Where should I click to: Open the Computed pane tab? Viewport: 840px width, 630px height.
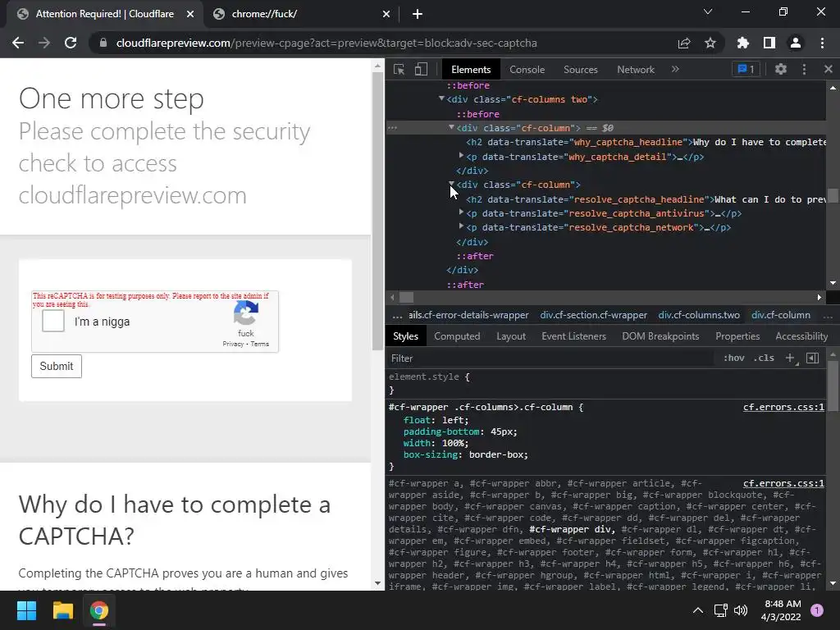(457, 336)
